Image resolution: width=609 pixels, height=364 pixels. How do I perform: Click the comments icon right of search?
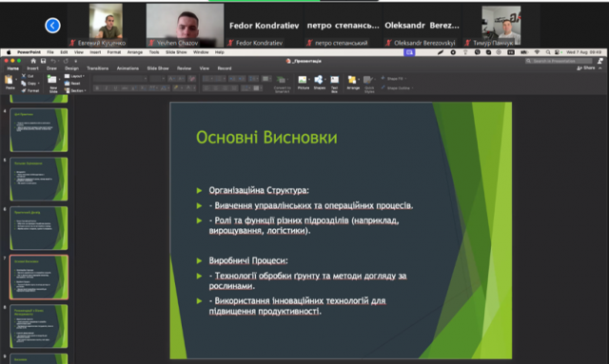(600, 61)
